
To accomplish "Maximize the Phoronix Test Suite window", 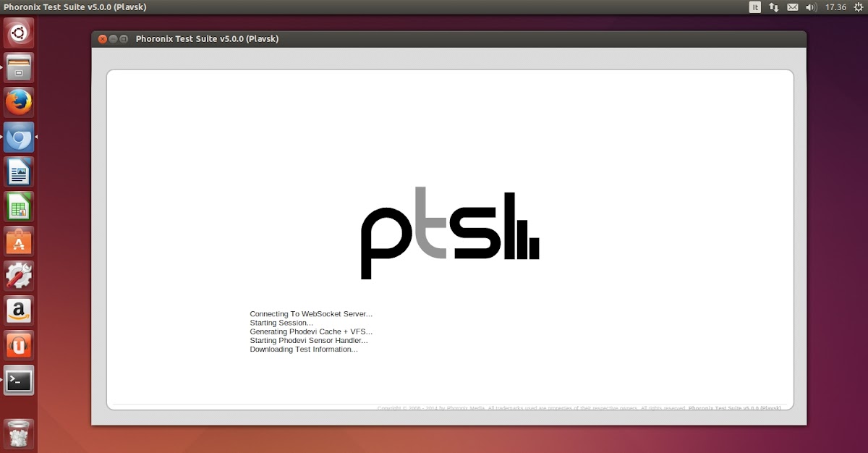I will pyautogui.click(x=124, y=39).
